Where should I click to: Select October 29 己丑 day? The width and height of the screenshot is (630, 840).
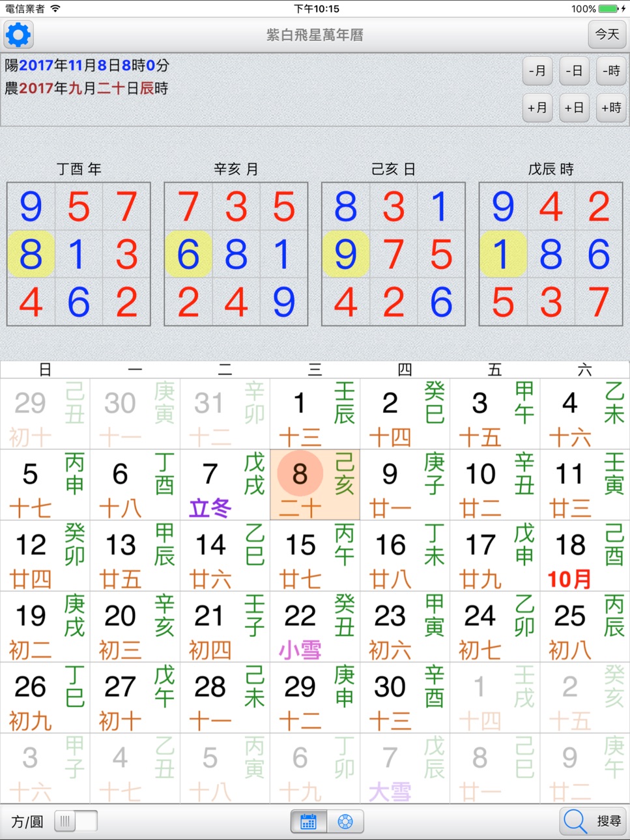point(45,414)
